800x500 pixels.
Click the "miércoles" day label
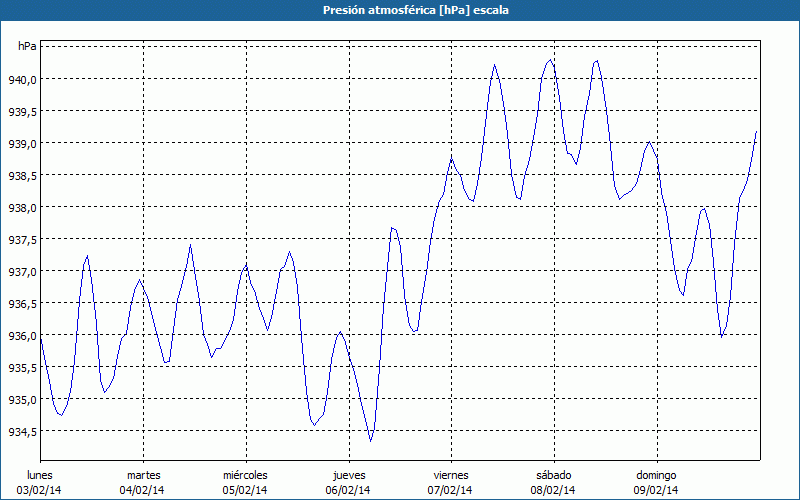[x=245, y=474]
